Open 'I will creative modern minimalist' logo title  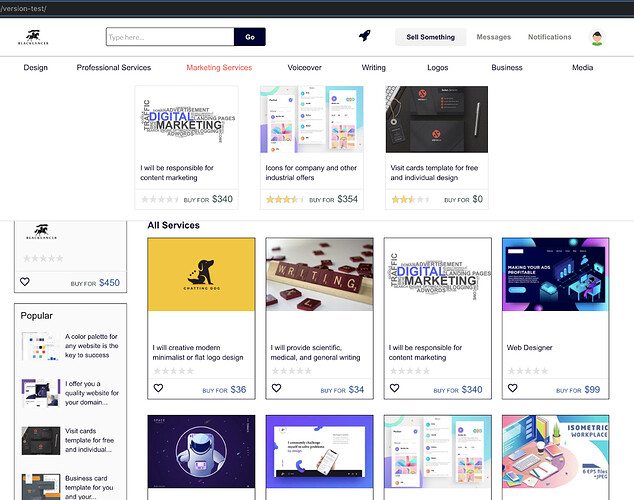[x=198, y=352]
